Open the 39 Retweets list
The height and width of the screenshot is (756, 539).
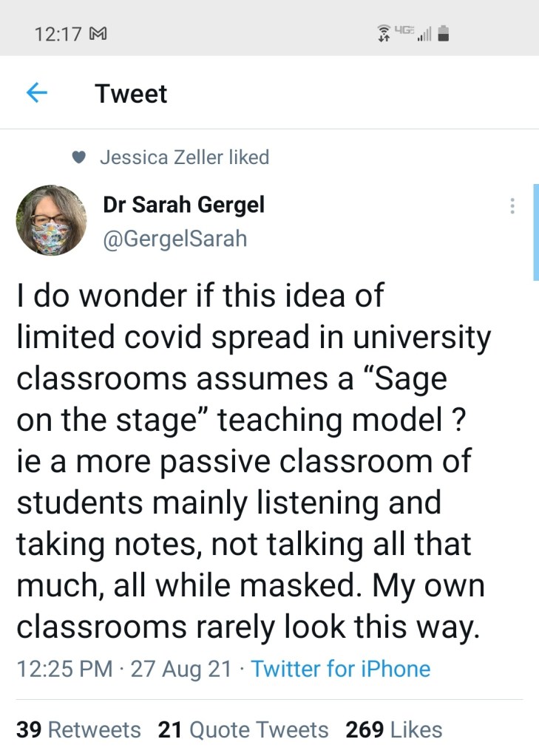pos(79,729)
